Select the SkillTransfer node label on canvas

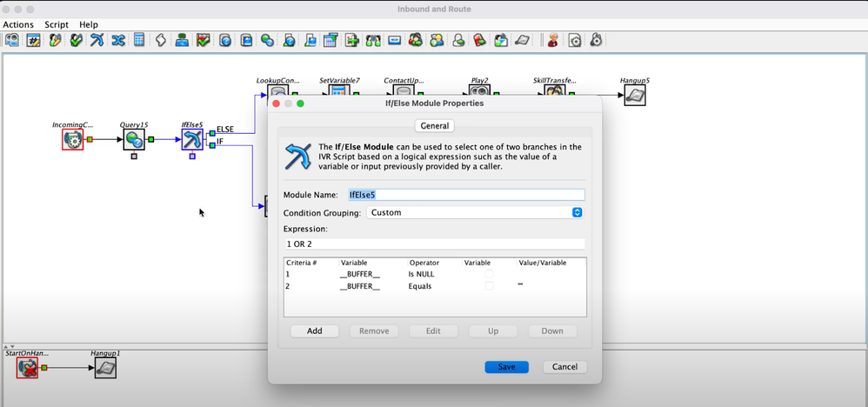[x=554, y=80]
